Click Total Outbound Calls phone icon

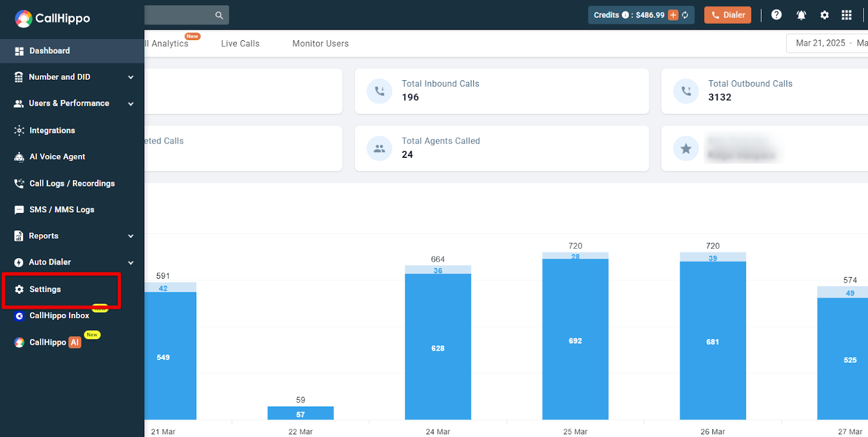pos(686,91)
